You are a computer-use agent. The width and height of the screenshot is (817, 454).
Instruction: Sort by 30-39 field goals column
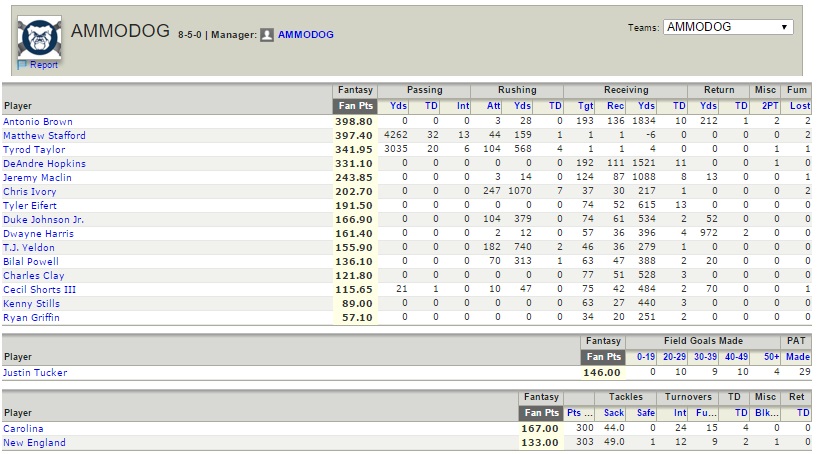705,357
